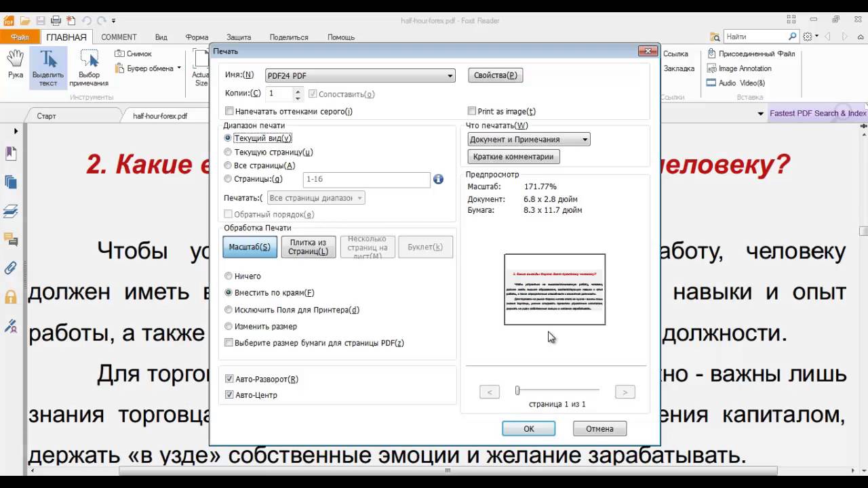Disable Авто-Разворот checkbox

(x=229, y=379)
